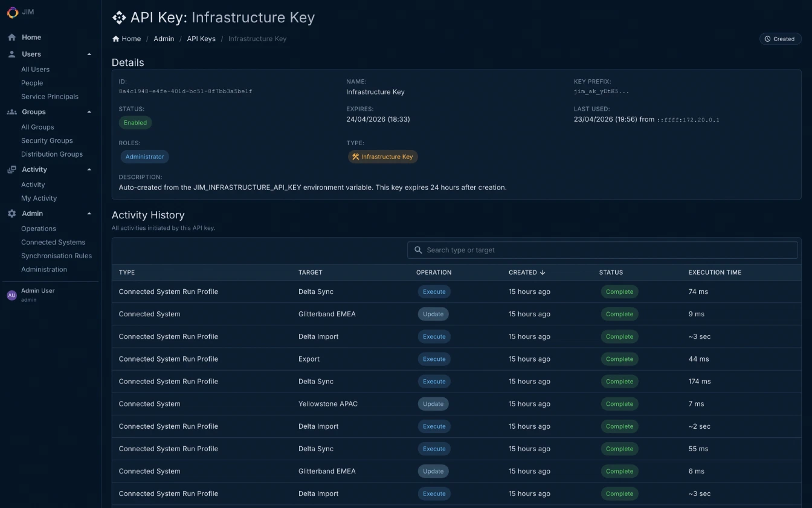Click the JIM logo in top-left corner
Image resolution: width=812 pixels, height=508 pixels.
coord(11,12)
